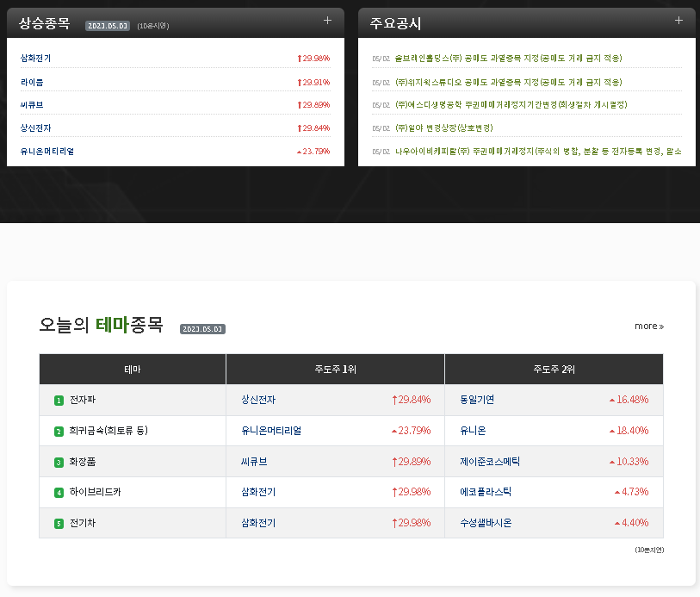Open 유니온머티리얼 in the 상승종목 list

tap(46, 152)
